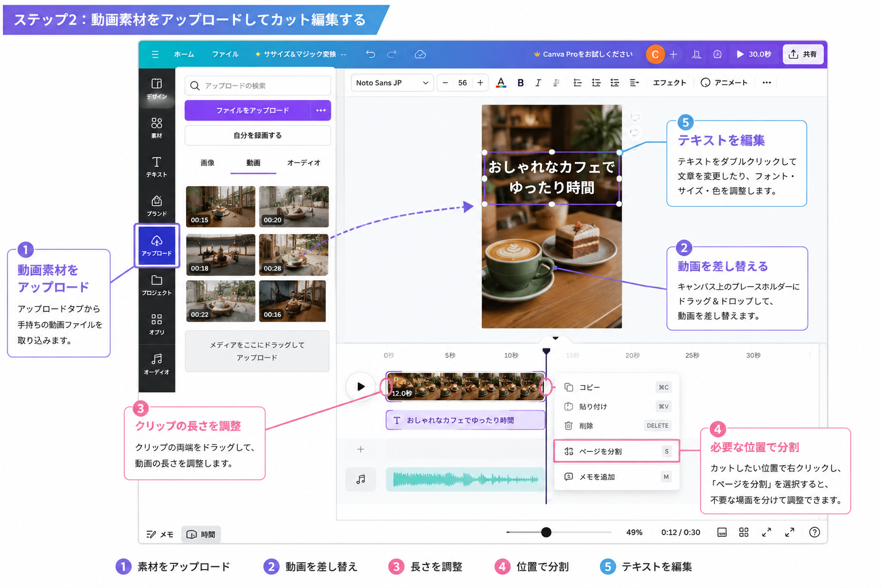Viewport: 882px width, 588px height.
Task: Open the ファイル menu
Action: pos(225,54)
